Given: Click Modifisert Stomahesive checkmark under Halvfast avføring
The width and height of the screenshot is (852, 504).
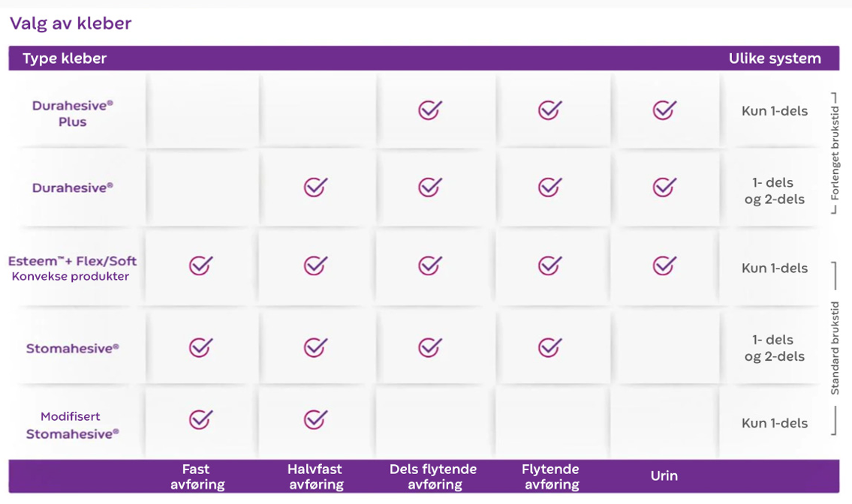Looking at the screenshot, I should coord(315,419).
